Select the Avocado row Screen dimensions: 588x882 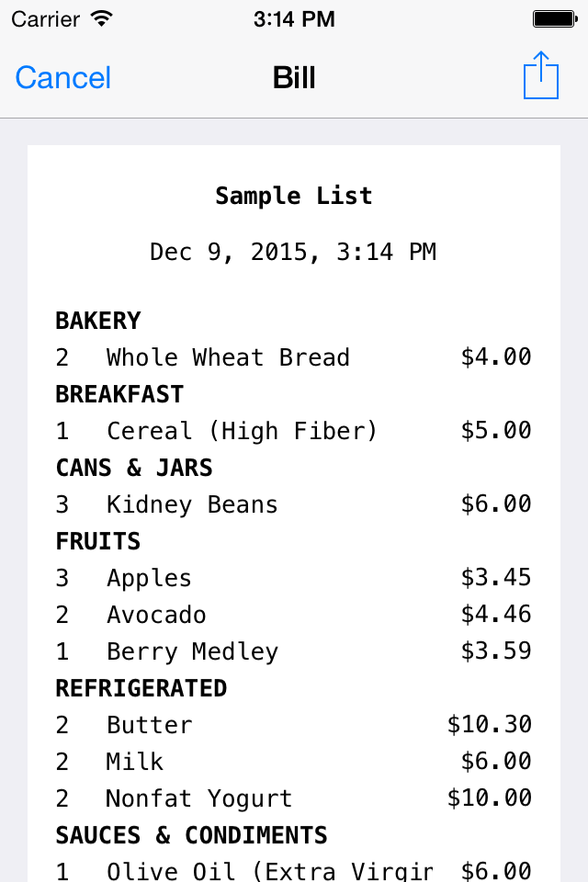point(294,615)
